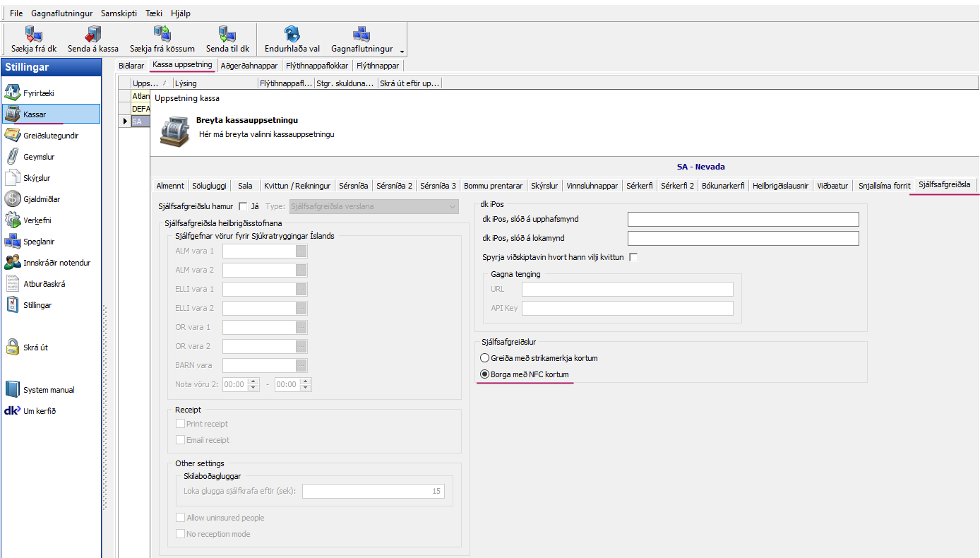Click the Sækja frá dk toolbar icon

tap(33, 35)
